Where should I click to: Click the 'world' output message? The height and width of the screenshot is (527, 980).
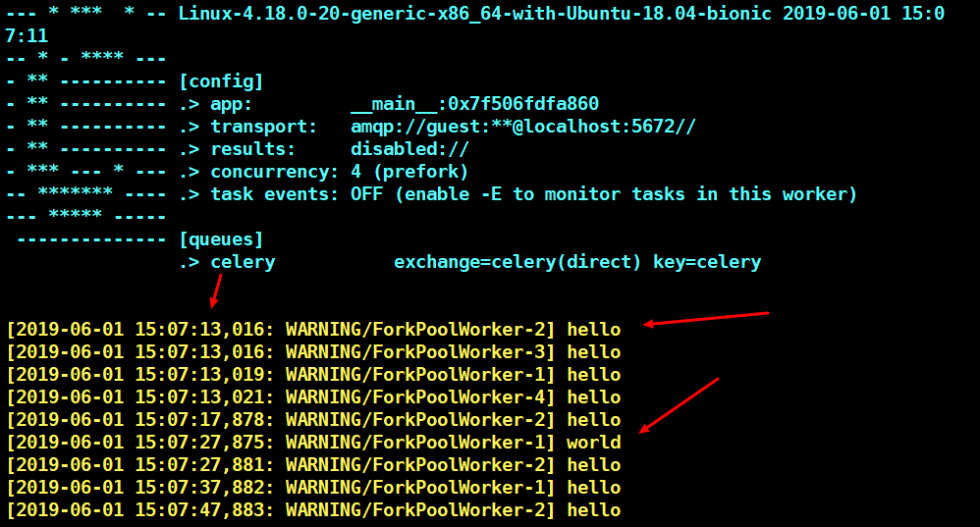(593, 443)
